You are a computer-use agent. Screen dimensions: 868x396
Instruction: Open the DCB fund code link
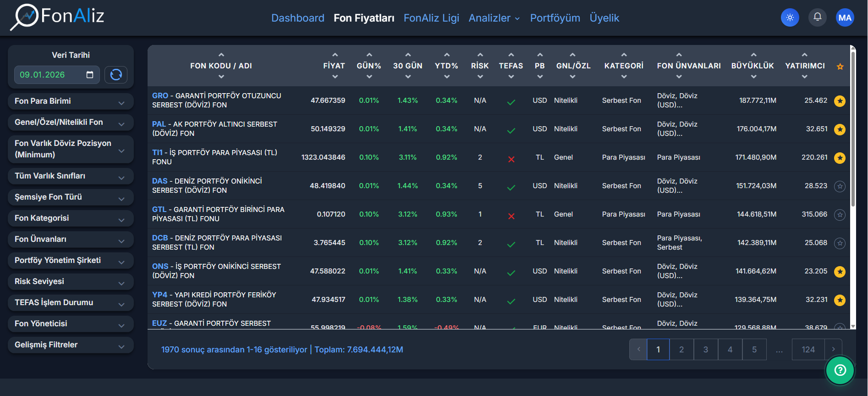[x=160, y=238]
